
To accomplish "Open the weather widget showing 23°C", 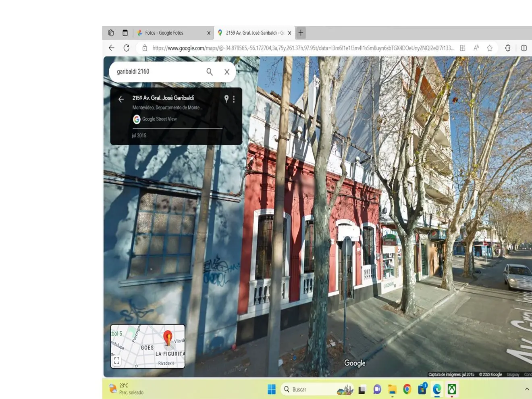I will coord(127,389).
